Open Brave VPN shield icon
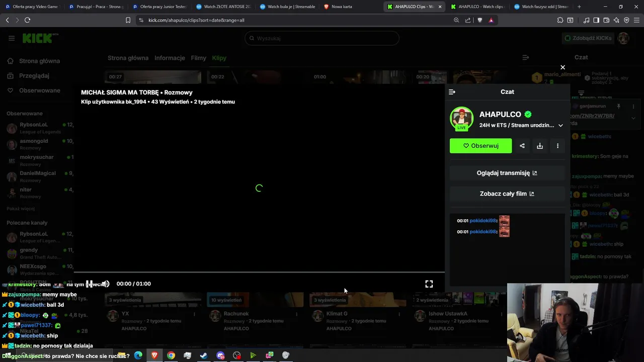Screen dimensions: 644x362 [x=626, y=20]
